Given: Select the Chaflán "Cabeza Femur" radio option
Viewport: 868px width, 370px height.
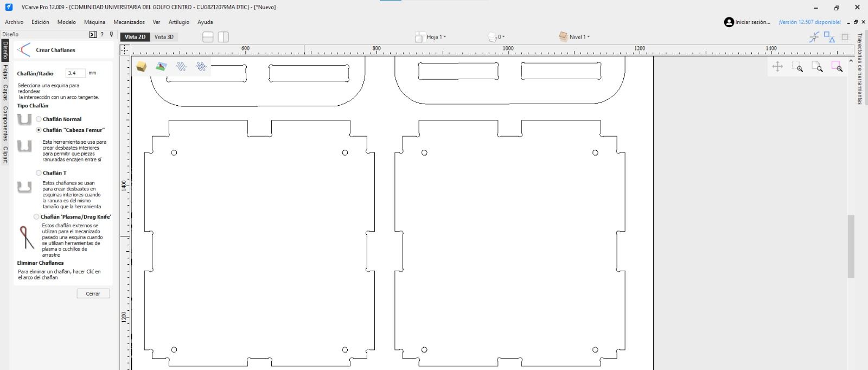Looking at the screenshot, I should (39, 130).
